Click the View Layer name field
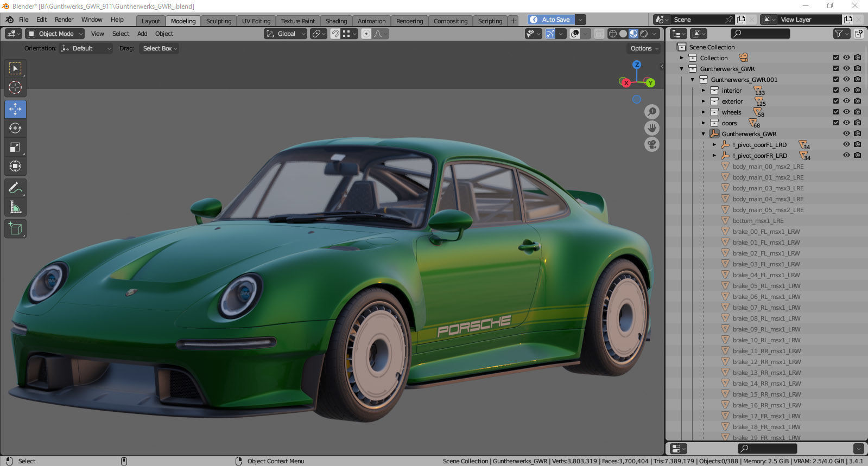The image size is (868, 466). [x=809, y=20]
